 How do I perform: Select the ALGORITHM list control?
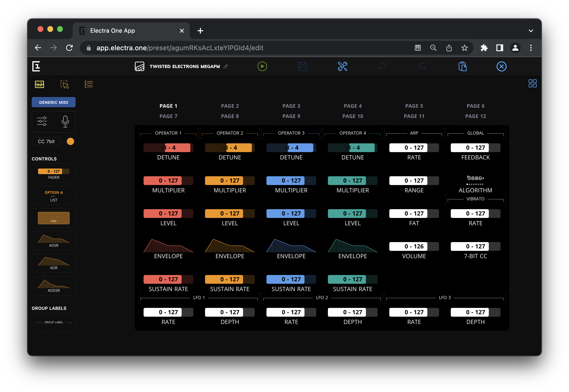click(x=475, y=184)
